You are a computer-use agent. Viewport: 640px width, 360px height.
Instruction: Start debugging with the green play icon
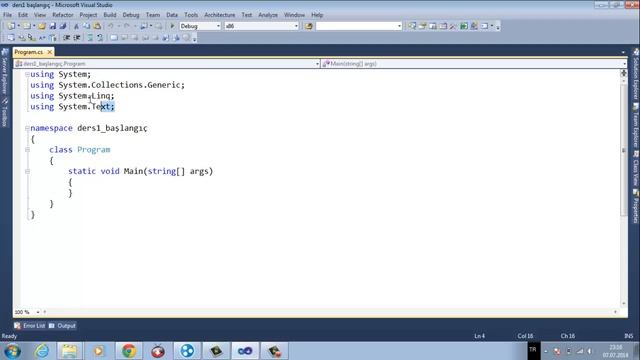coord(172,26)
